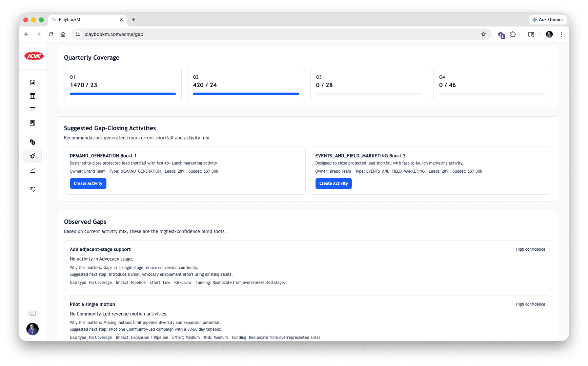This screenshot has height=366, width=588.
Task: Open the calendar icon in the sidebar
Action: click(32, 110)
